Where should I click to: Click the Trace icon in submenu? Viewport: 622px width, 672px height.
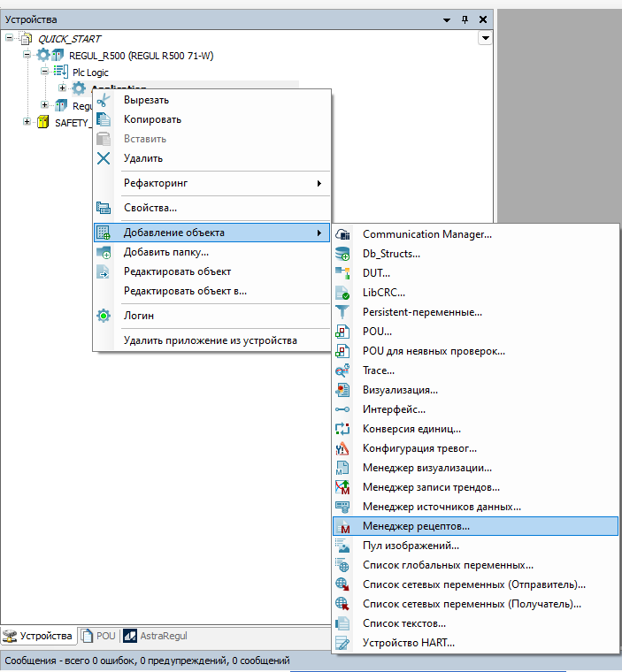[x=342, y=370]
